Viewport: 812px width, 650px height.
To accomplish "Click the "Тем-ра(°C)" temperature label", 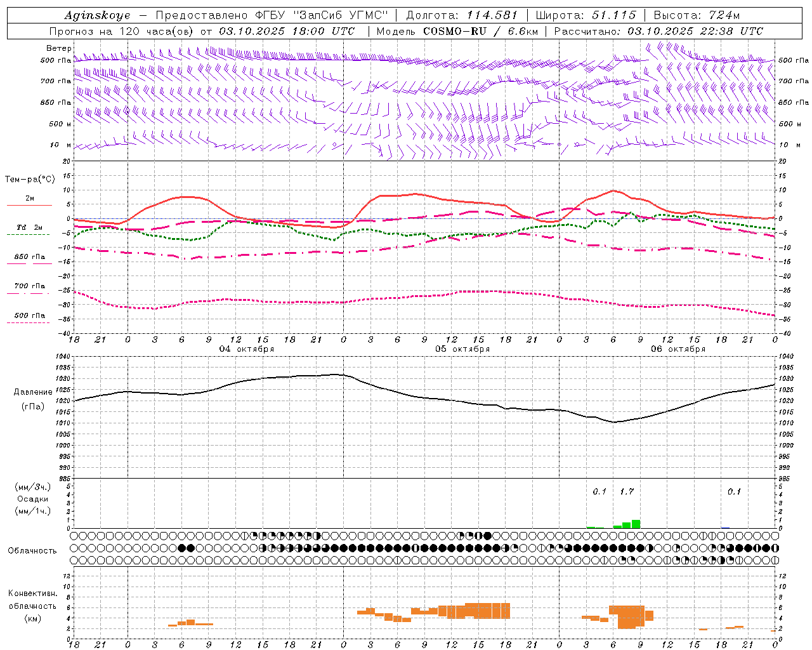I will point(30,180).
